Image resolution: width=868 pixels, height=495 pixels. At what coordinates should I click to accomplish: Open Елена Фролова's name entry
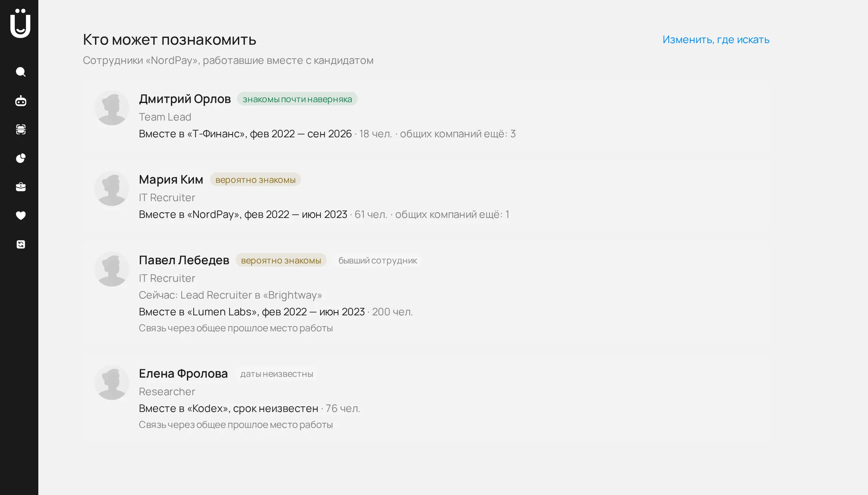click(183, 373)
